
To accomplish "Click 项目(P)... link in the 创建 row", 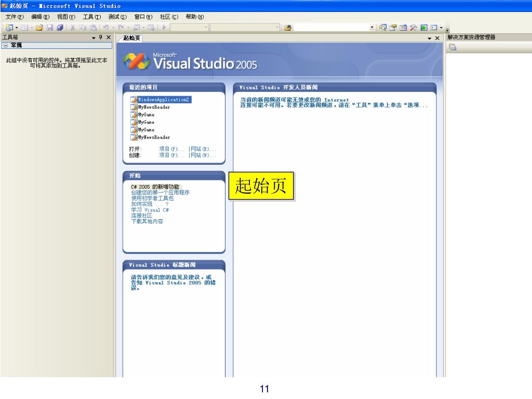I will coord(171,155).
